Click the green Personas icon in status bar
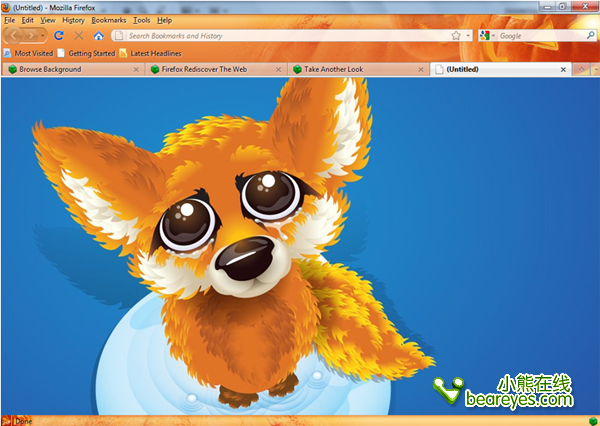The width and height of the screenshot is (600, 426). [593, 421]
